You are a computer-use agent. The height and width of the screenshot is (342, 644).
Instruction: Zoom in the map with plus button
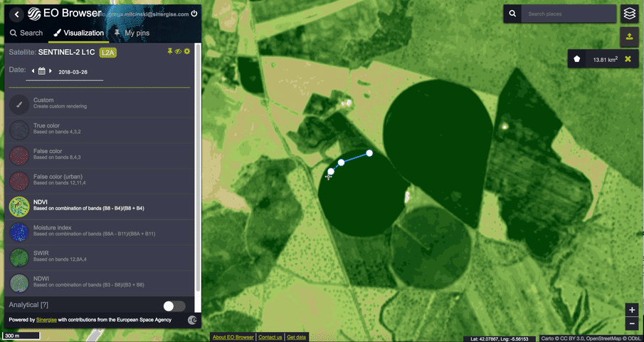pos(632,310)
